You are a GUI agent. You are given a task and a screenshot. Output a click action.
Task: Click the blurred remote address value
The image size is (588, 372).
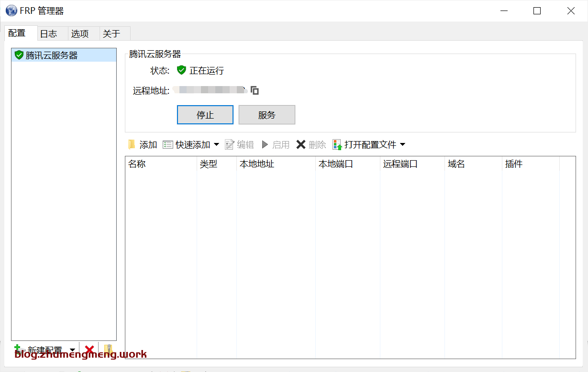210,90
